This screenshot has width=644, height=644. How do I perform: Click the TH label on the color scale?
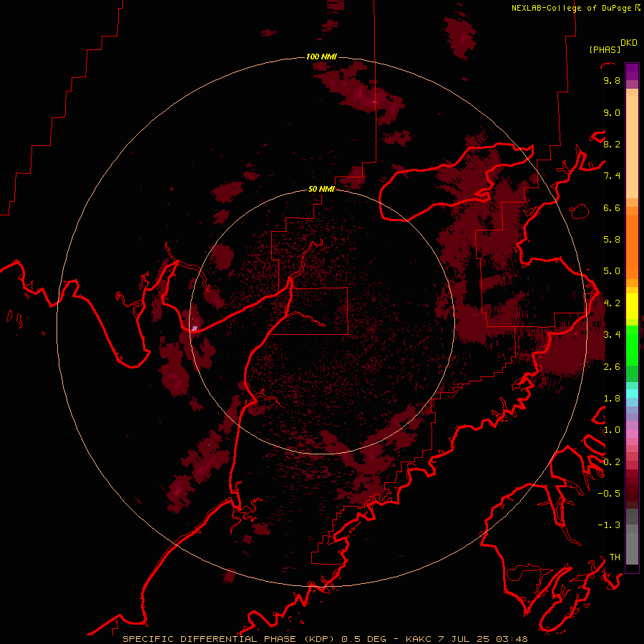[615, 557]
